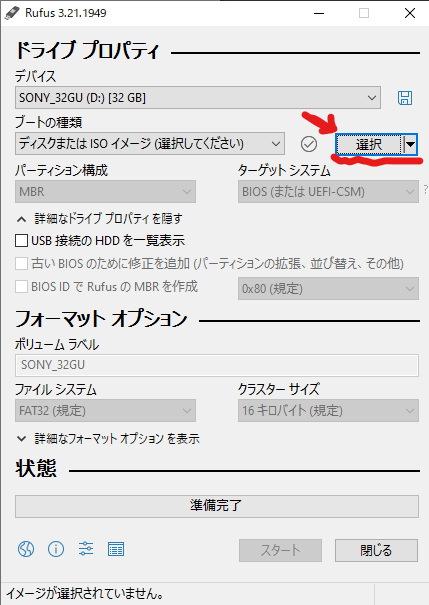The image size is (429, 605).
Task: Click the ボリューム ラベル SONY_32GU text field
Action: click(x=217, y=365)
